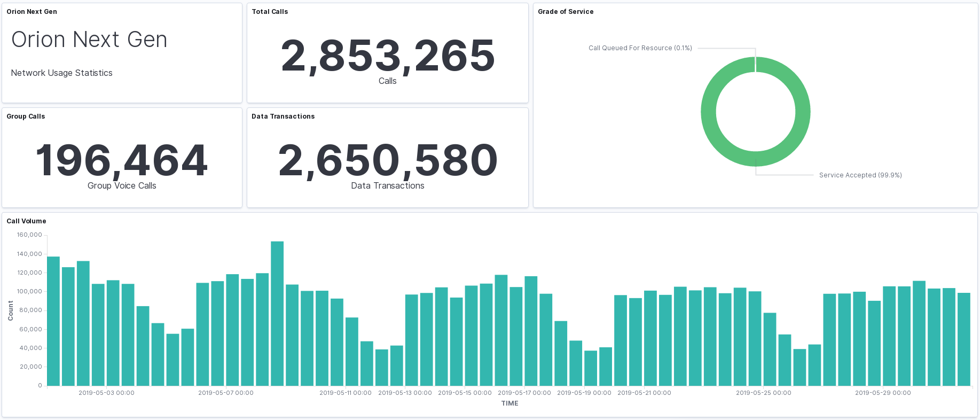This screenshot has height=420, width=980.
Task: Click the Service Accepted (99.9%) chart label
Action: 860,175
